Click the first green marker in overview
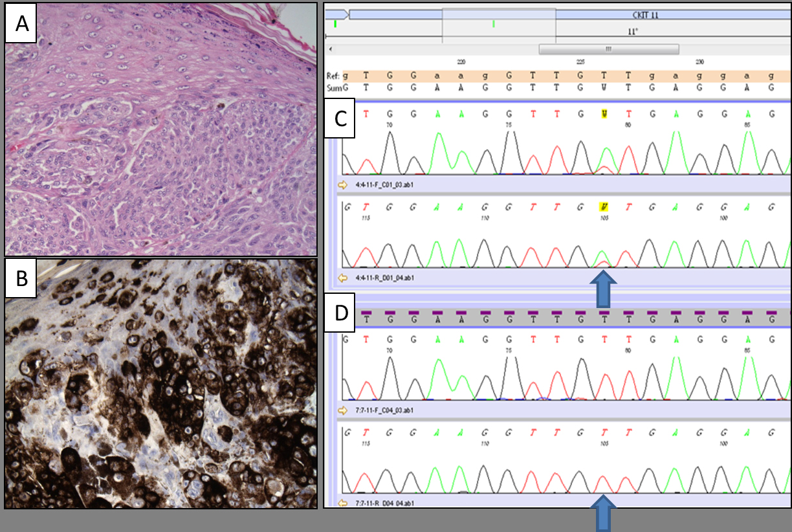 335,24
